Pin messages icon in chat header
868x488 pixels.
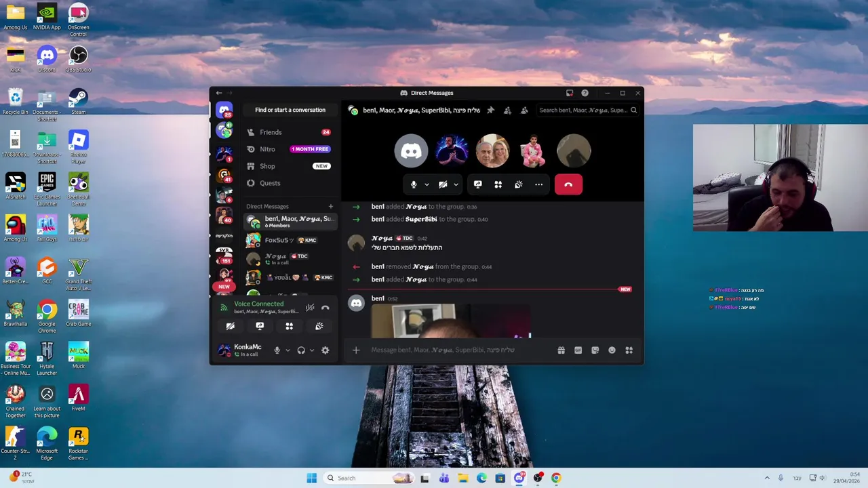pyautogui.click(x=490, y=110)
